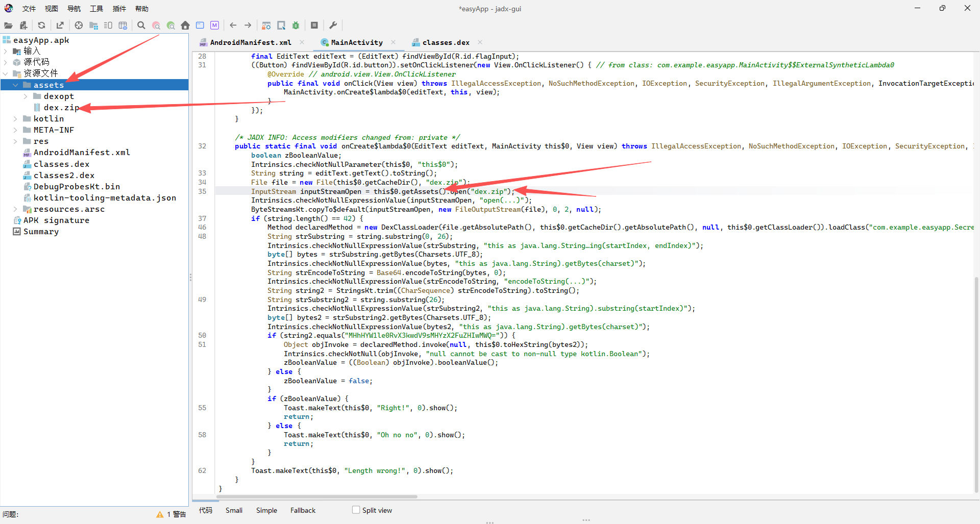This screenshot has height=524, width=980.
Task: Open preferences with the wrench icon
Action: click(333, 26)
